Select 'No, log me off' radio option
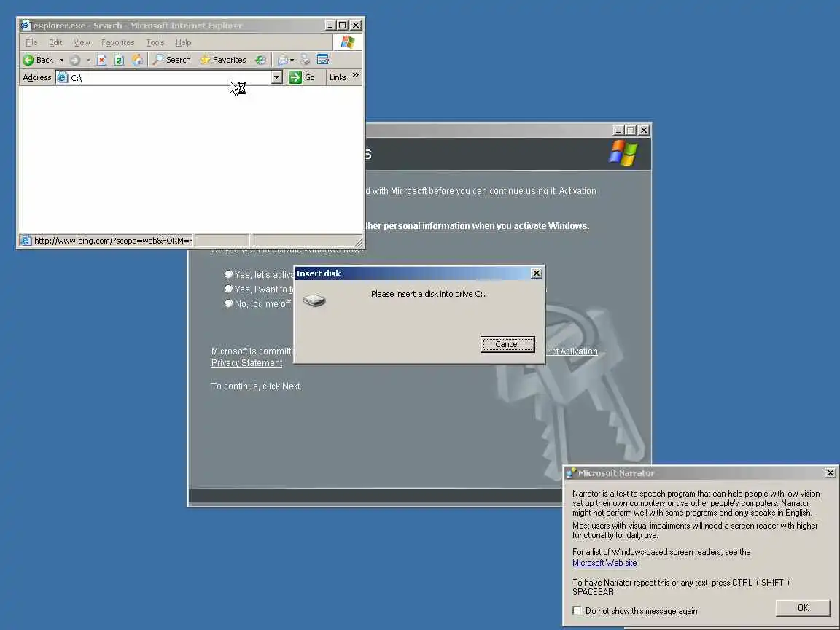The width and height of the screenshot is (840, 630). click(x=229, y=303)
